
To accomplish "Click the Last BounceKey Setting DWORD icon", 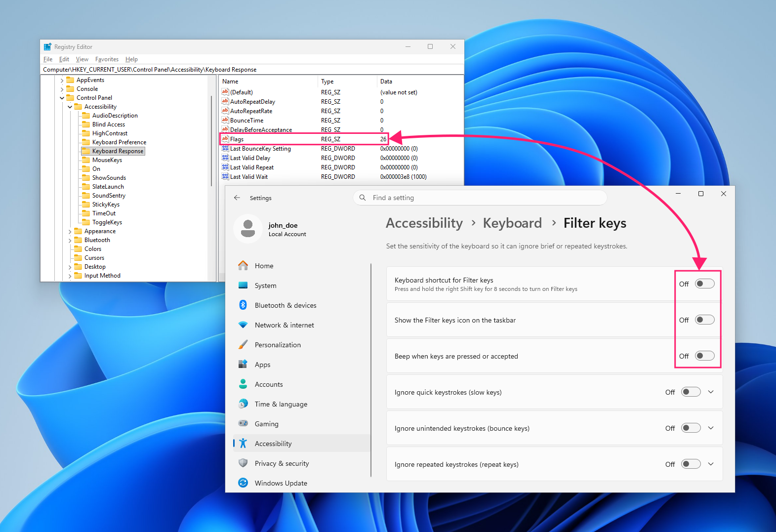I will pyautogui.click(x=225, y=148).
